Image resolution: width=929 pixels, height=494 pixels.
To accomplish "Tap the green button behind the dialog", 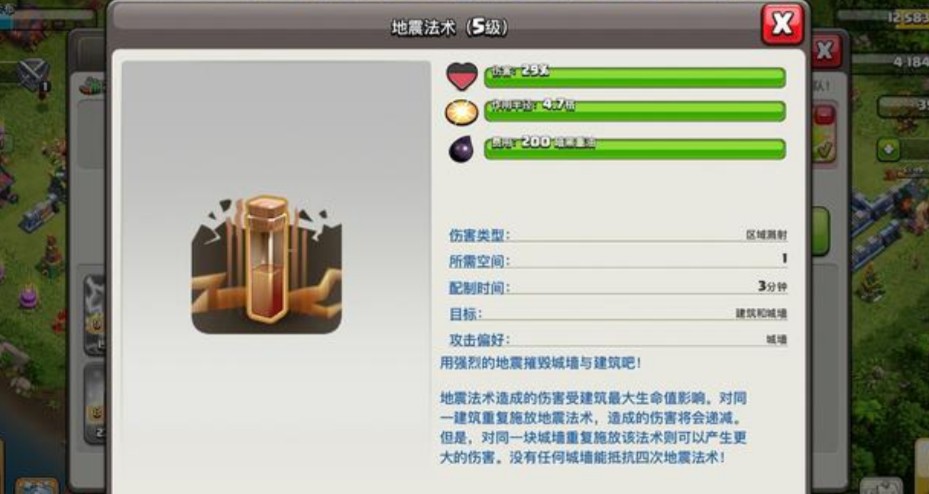I will [820, 232].
